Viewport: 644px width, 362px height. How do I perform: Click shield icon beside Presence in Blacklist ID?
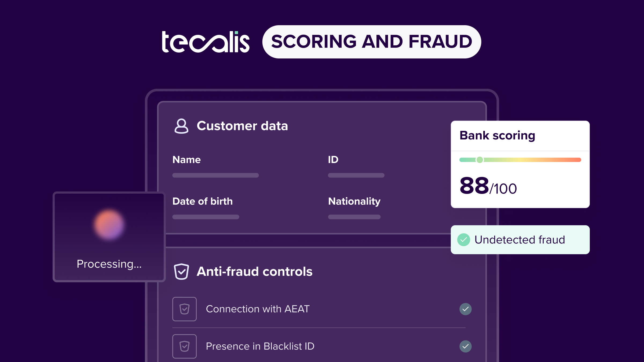pos(184,346)
